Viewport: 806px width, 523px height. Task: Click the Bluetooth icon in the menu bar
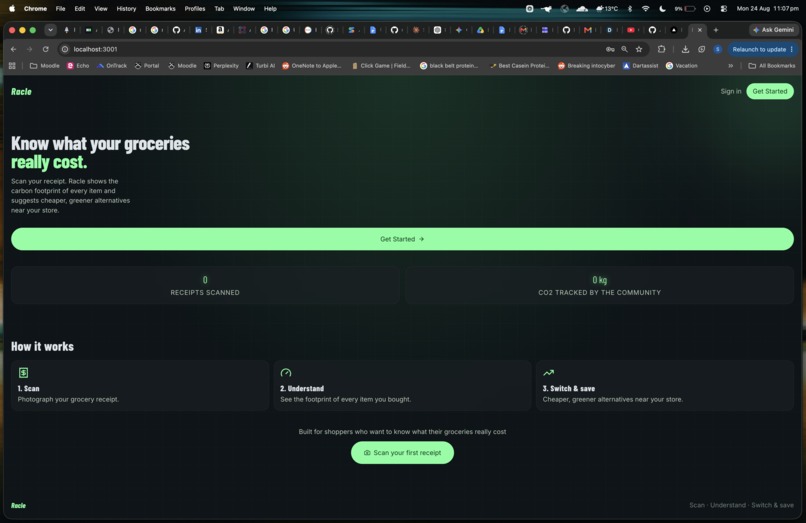coord(630,9)
